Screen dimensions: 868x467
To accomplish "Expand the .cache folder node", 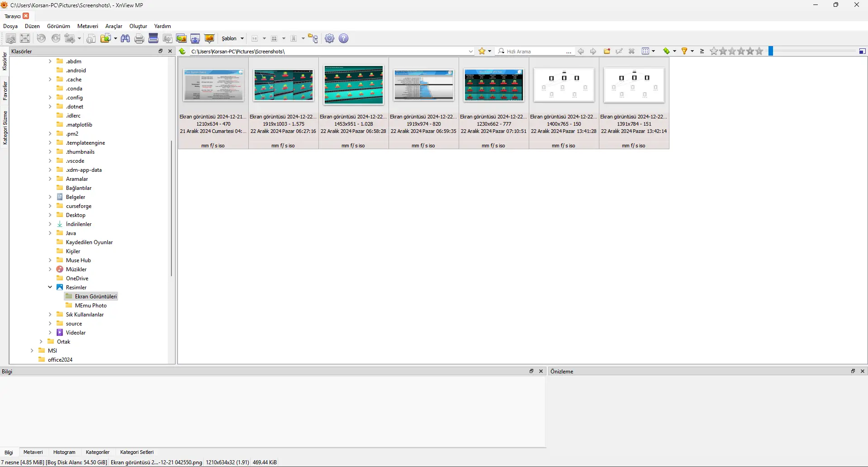I will click(50, 79).
